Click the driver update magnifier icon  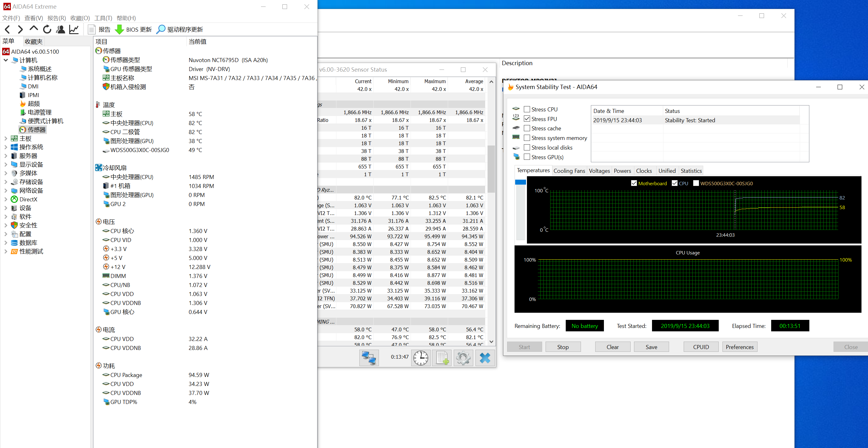click(x=161, y=30)
